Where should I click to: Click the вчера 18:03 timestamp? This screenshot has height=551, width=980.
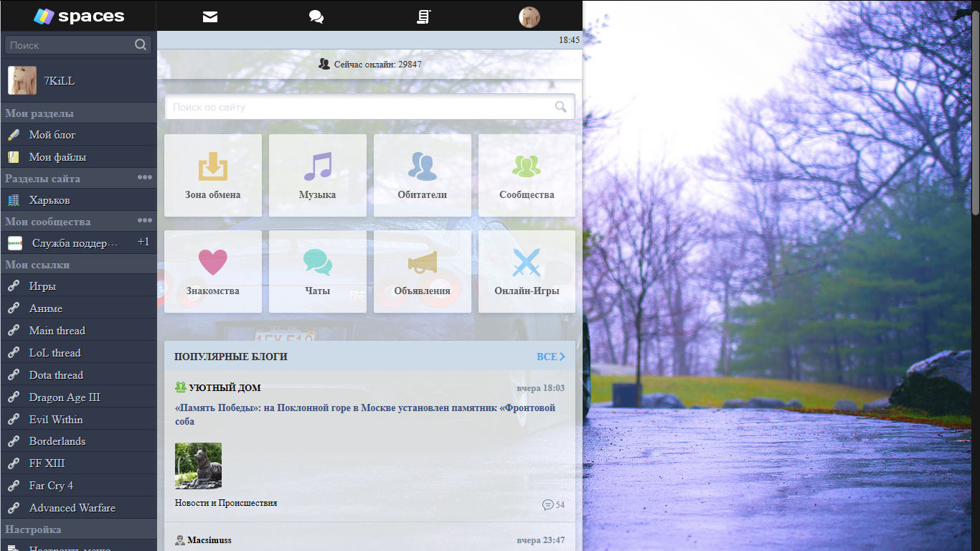tap(541, 388)
